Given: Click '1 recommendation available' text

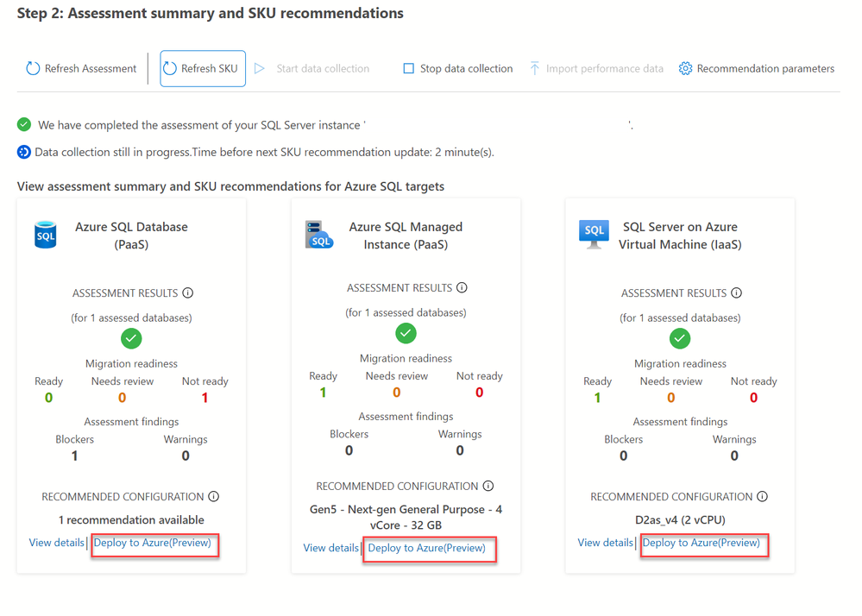Looking at the screenshot, I should tap(131, 520).
